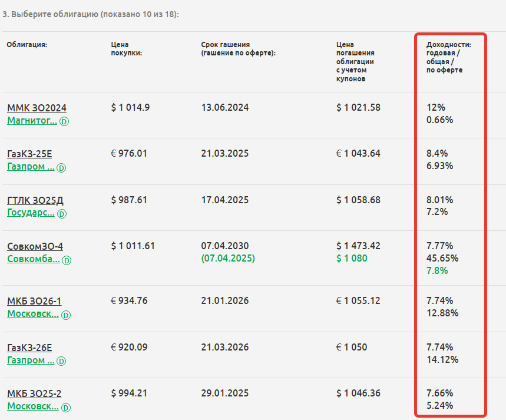Viewport: 506px width, 420px height.
Task: Click the Доходности column header
Action: pyautogui.click(x=448, y=57)
